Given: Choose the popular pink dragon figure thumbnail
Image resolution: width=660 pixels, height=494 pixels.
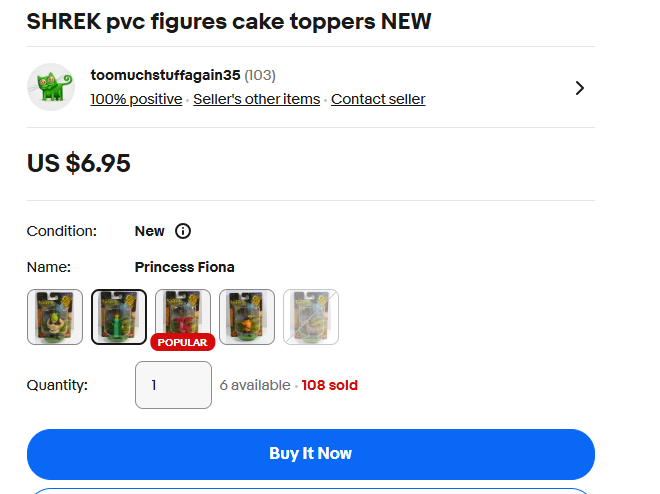Looking at the screenshot, I should click(x=183, y=315).
